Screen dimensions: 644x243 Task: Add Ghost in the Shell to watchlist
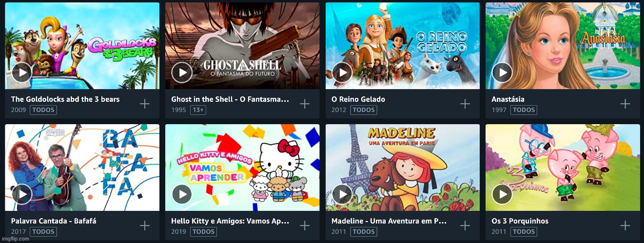[x=305, y=104]
